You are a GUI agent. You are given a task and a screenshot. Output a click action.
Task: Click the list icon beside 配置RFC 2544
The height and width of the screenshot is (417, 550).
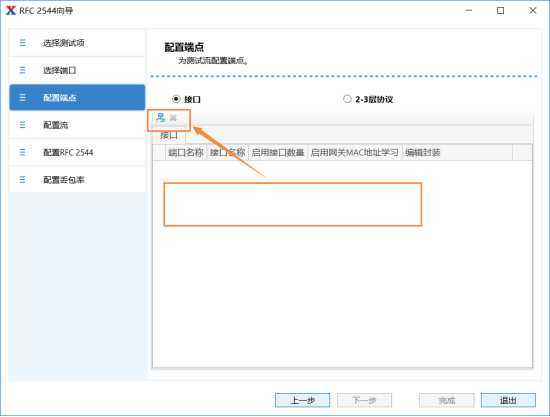(22, 152)
